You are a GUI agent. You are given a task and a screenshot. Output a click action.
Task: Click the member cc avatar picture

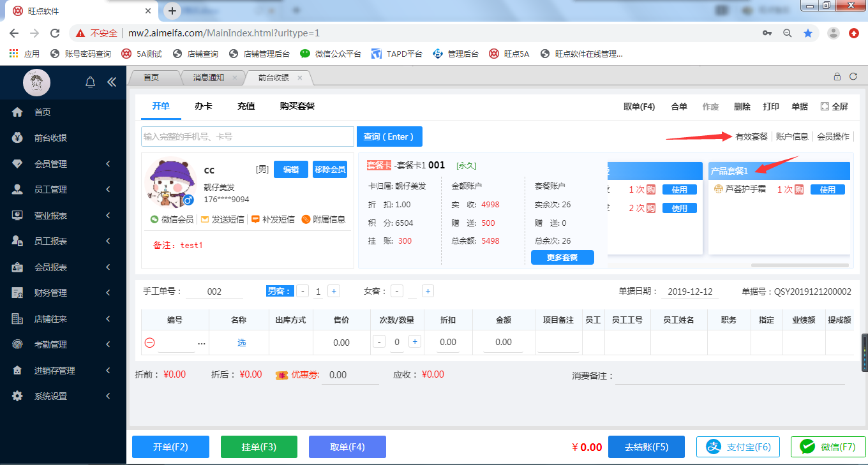tap(169, 183)
